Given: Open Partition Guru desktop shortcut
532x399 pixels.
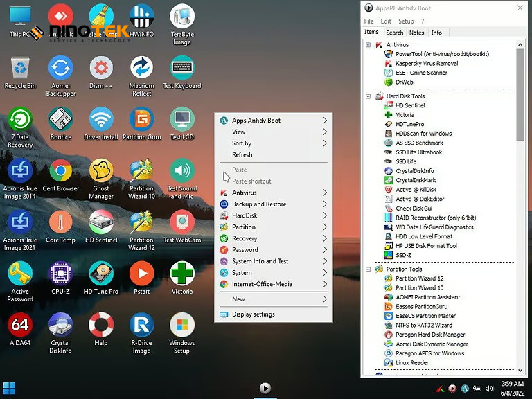Looking at the screenshot, I should pyautogui.click(x=142, y=119).
